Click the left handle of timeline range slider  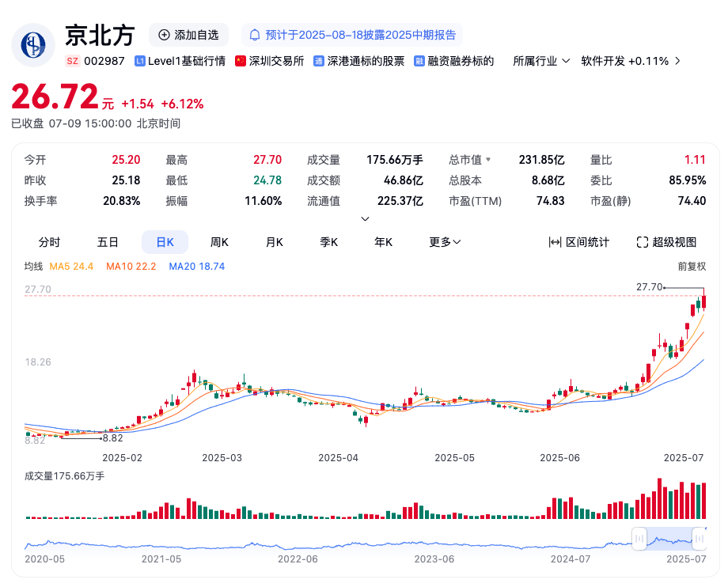pos(639,539)
